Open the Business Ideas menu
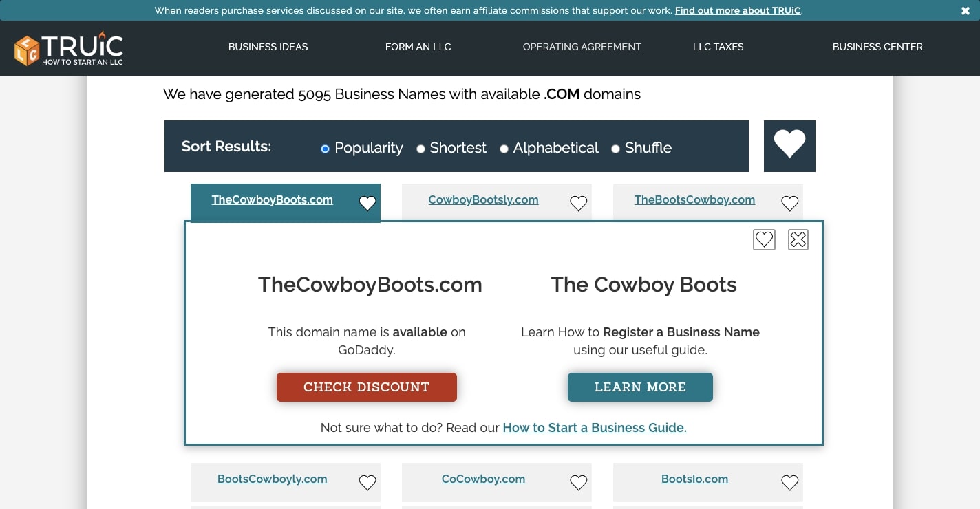This screenshot has width=980, height=509. coord(268,47)
